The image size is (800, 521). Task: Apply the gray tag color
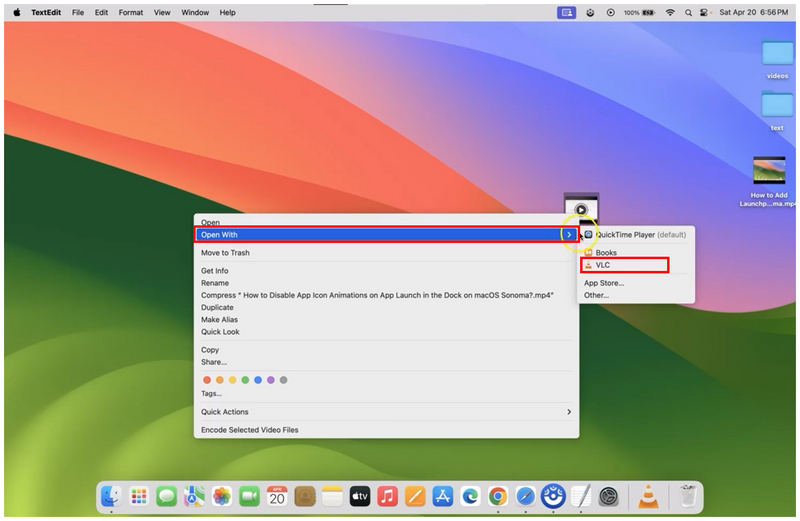[x=284, y=380]
